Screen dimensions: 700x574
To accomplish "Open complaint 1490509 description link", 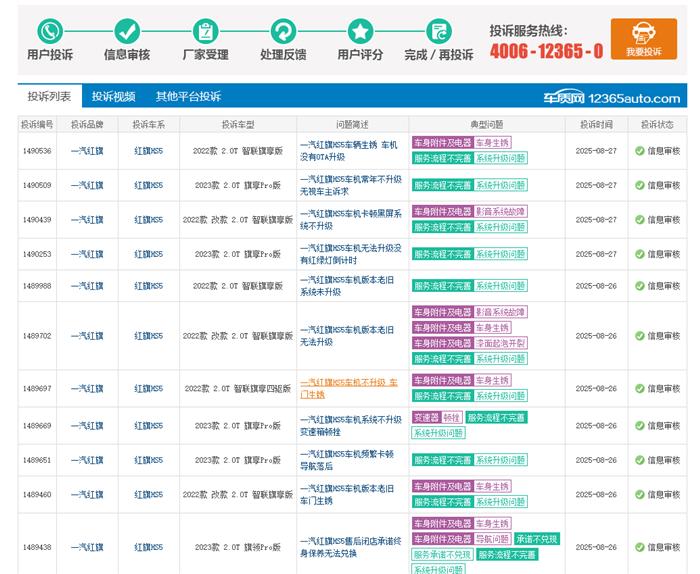I will click(x=350, y=185).
